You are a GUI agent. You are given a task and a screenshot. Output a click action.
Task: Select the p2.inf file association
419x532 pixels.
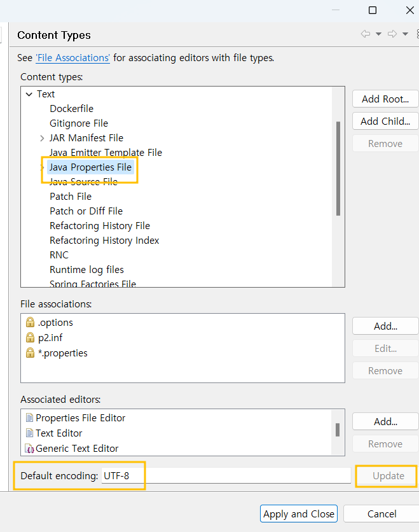click(x=50, y=337)
